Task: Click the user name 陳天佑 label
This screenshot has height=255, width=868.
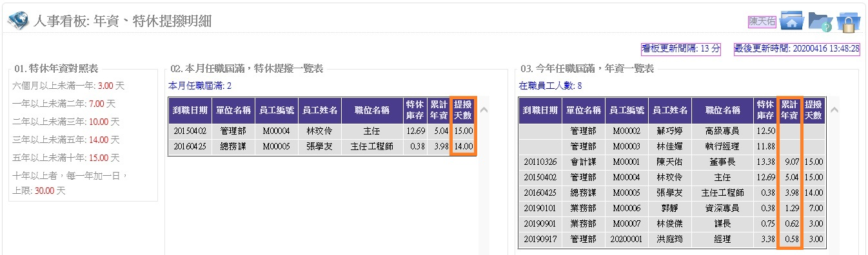Action: (762, 21)
